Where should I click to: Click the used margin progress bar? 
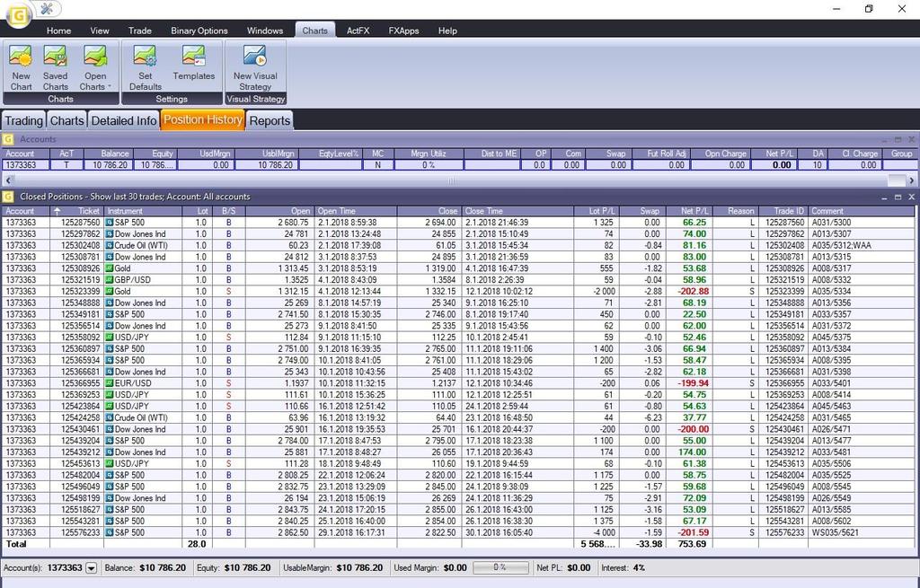click(500, 567)
